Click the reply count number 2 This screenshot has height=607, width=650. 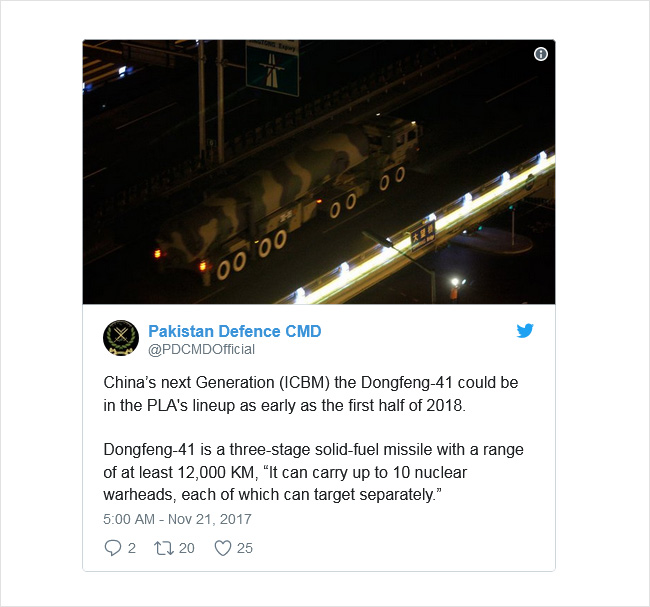click(131, 548)
